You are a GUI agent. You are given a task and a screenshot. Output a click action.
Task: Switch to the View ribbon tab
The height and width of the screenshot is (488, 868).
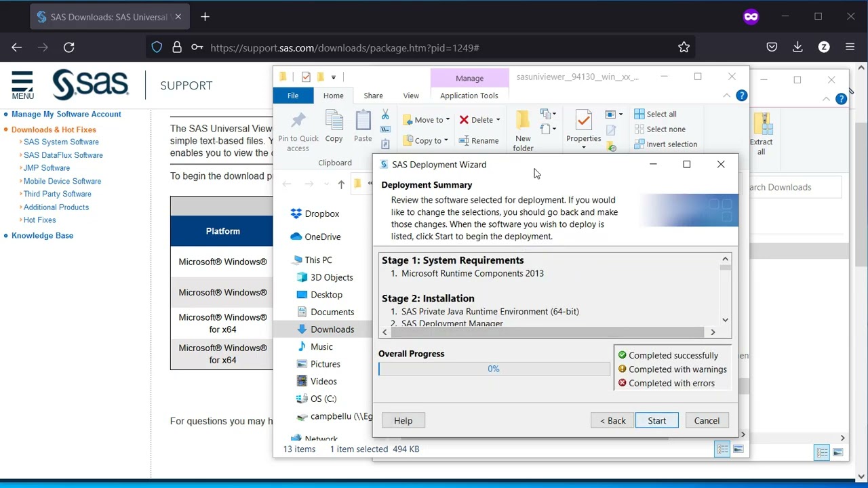411,96
